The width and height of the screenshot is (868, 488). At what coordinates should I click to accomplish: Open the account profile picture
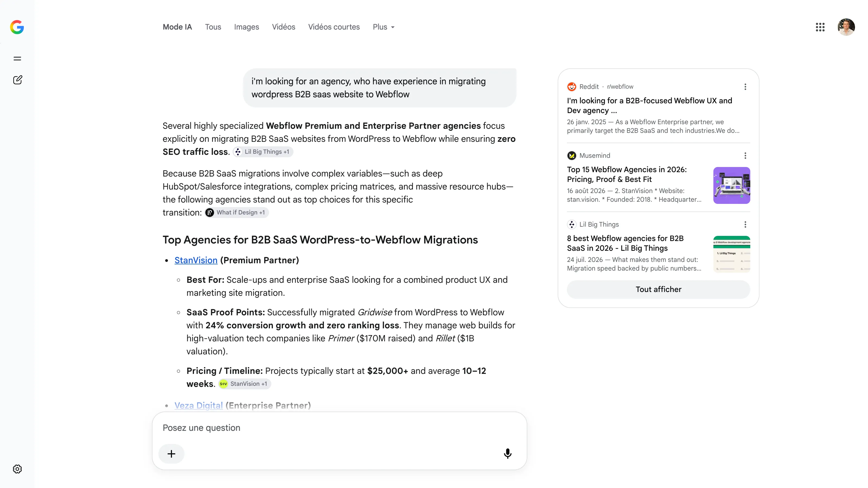(x=846, y=27)
